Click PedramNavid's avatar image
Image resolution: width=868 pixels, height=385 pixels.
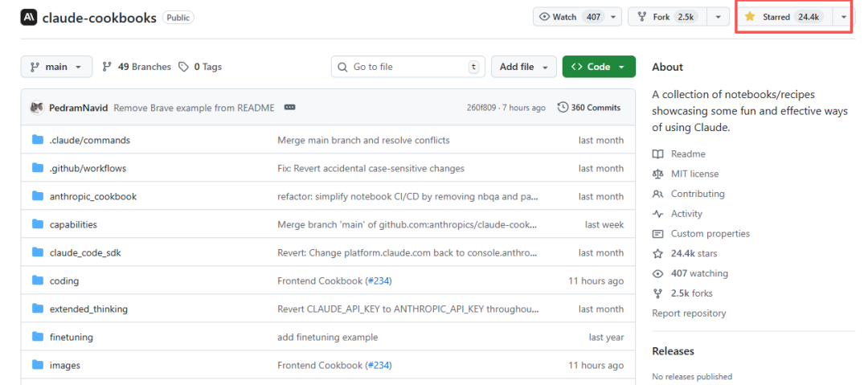(x=37, y=108)
